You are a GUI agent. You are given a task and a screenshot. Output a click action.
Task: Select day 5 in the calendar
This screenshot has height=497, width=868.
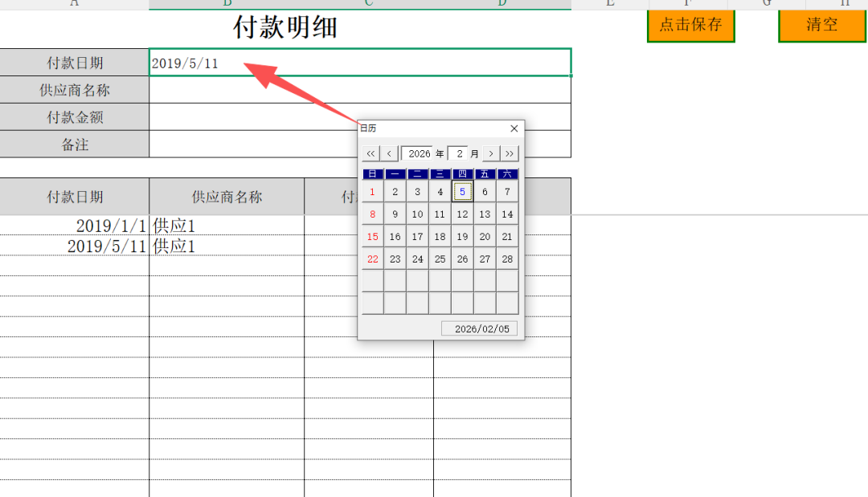coord(462,192)
